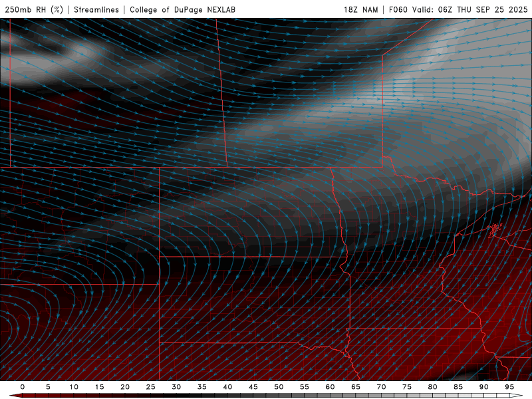
Task: Click the color scale label "90"
Action: [x=483, y=387]
